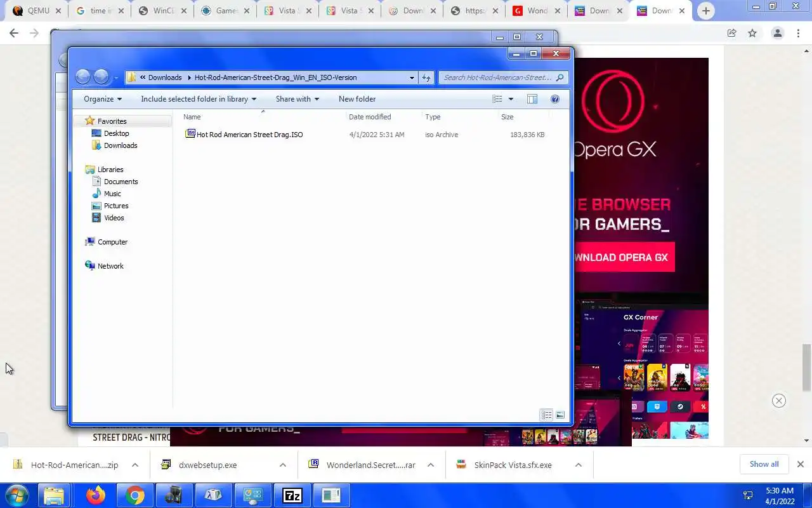Switch to large icons view in status corner
This screenshot has width=812, height=508.
point(560,415)
